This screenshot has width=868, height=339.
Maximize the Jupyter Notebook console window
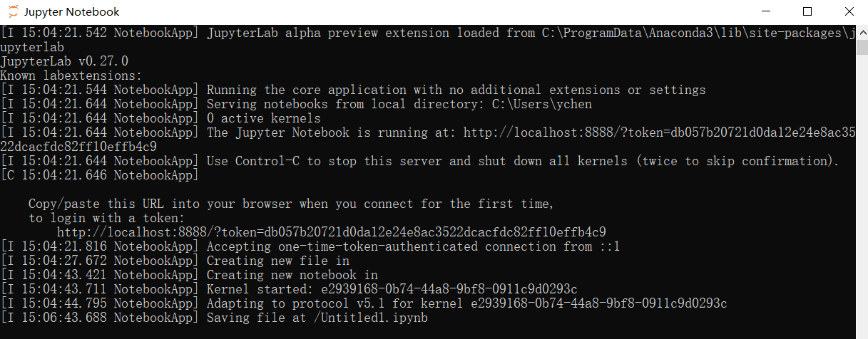(x=807, y=11)
